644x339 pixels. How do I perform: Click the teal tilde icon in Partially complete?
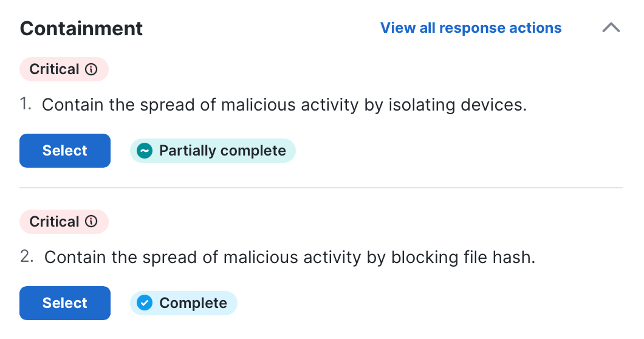145,151
